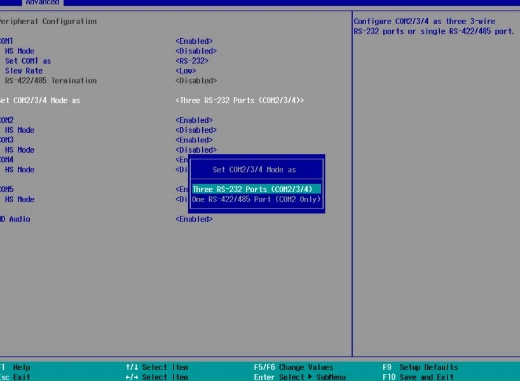
Task: Open the RS-232 value for Set COM1 as
Action: [192, 61]
